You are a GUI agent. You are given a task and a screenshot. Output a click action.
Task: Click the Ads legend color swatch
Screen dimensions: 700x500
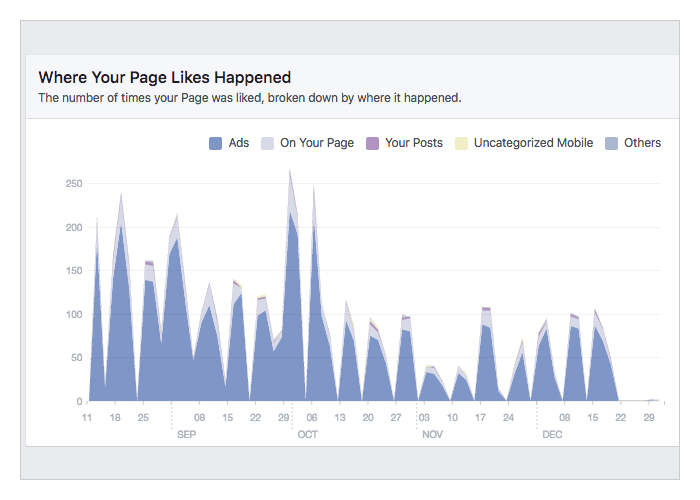click(215, 143)
